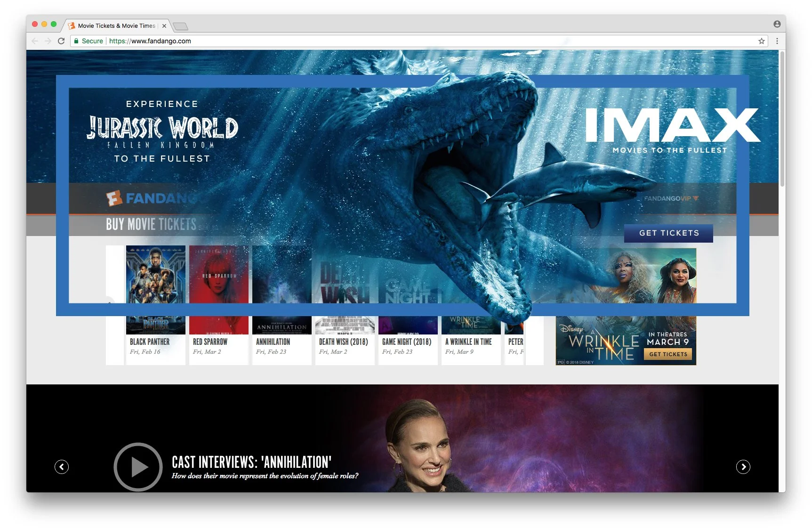The height and width of the screenshot is (530, 812).
Task: Select the Movie Tickets & Movie Times tab
Action: [117, 26]
